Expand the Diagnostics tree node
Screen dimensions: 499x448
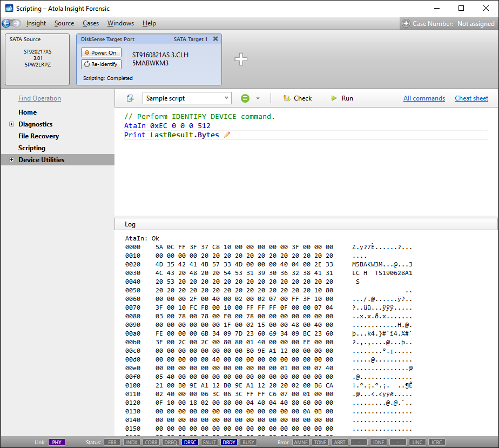point(11,124)
